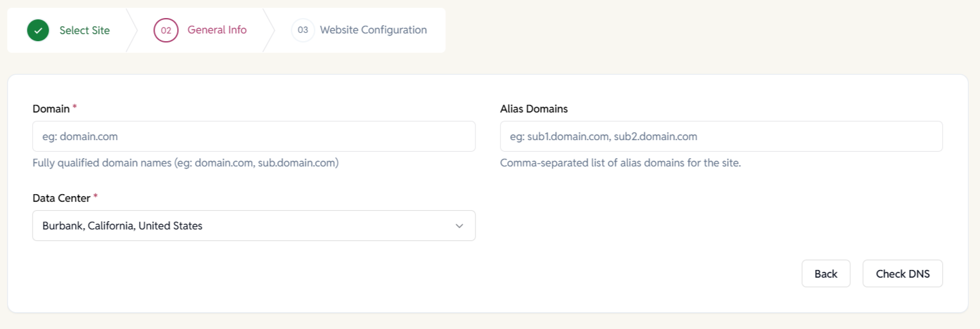Focus the Alias Domains input field
The height and width of the screenshot is (329, 980).
pos(721,136)
